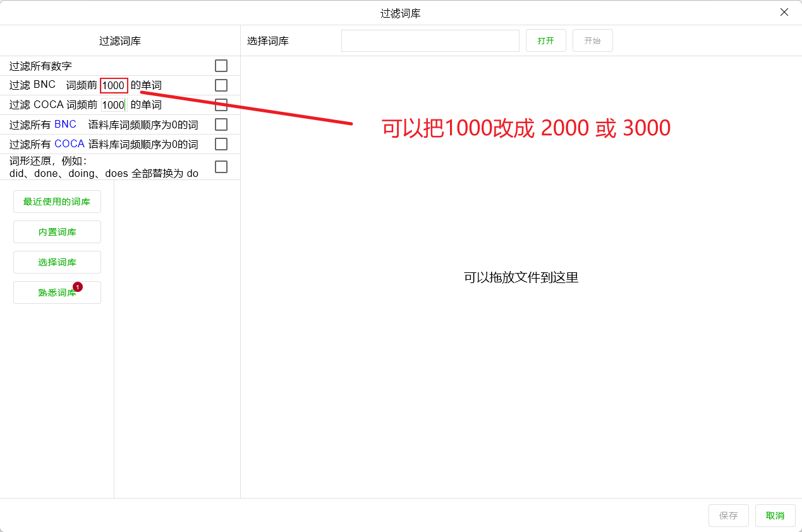Click the 保存 button
802x532 pixels.
(x=728, y=516)
